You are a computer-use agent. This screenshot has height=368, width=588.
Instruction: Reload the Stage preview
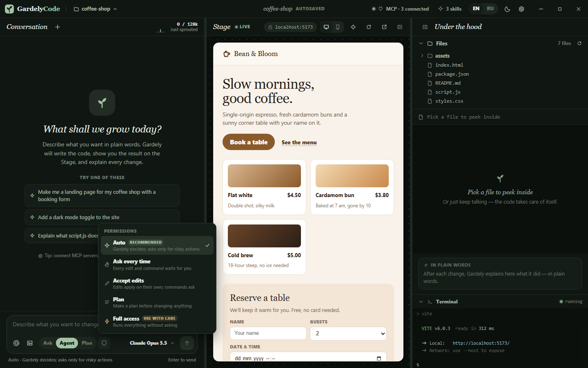click(x=369, y=27)
